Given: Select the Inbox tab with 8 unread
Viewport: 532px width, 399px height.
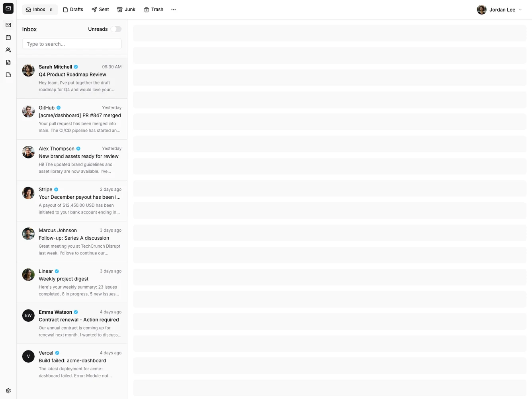Looking at the screenshot, I should (39, 10).
